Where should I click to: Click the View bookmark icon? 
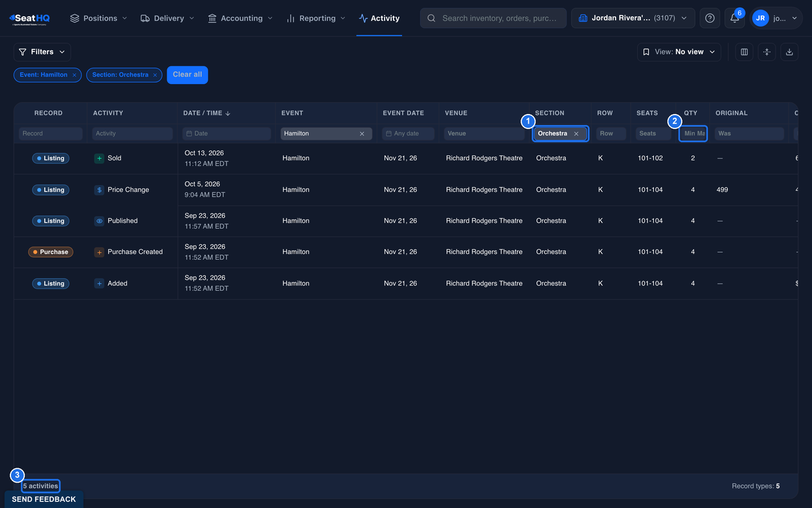click(x=646, y=52)
